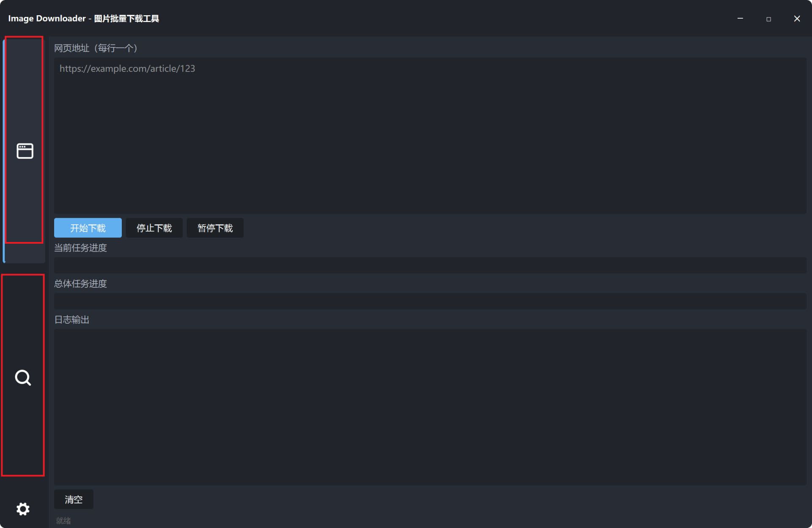Screen dimensions: 812x528
Task: Pause with the 暂停下载 button
Action: click(x=215, y=228)
